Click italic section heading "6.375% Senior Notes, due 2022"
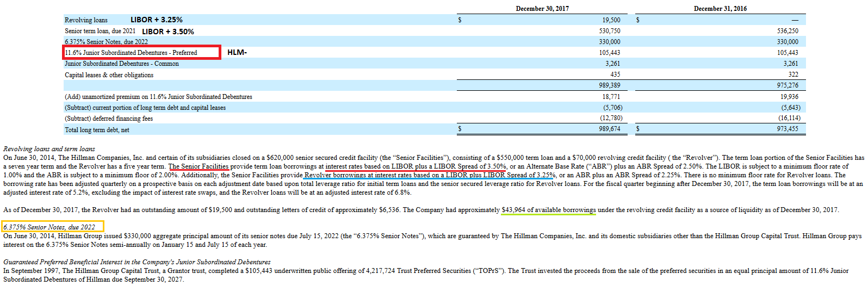 49,227
